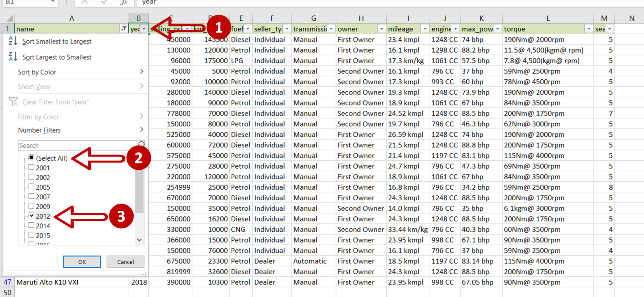Screen dimensions: 644x297
Task: Open the engine column filter dropdown
Action: point(455,29)
